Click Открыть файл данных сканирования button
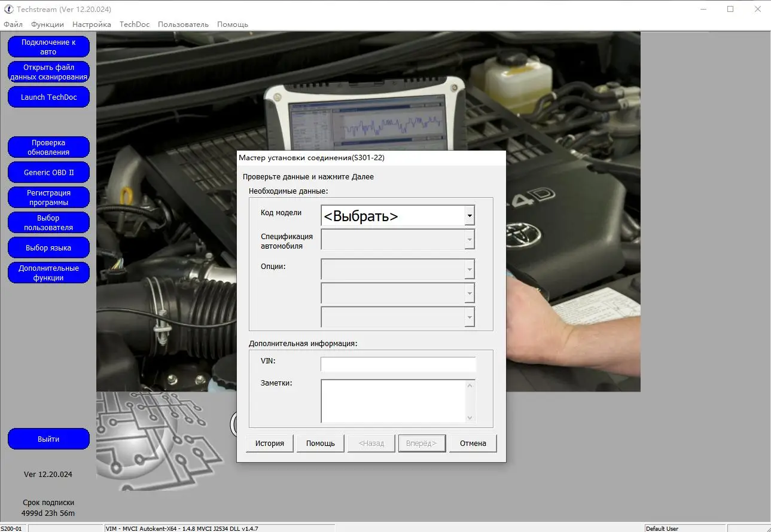This screenshot has width=771, height=532. pos(48,72)
